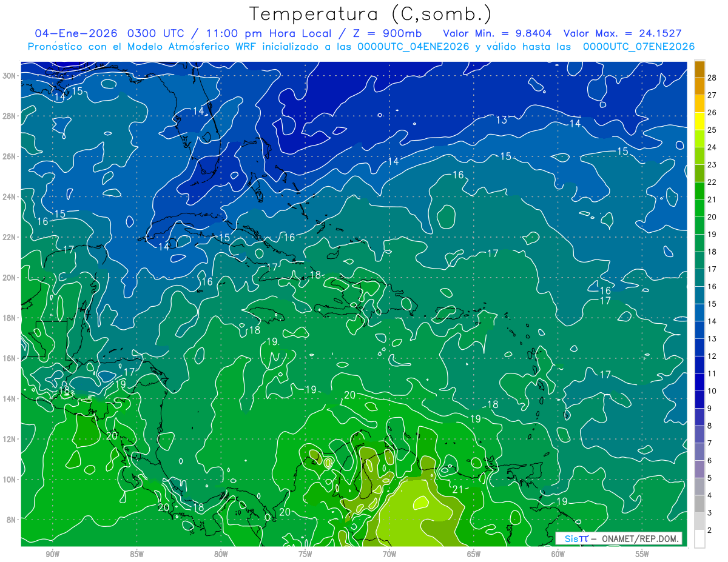Click the lime color band between 24 and 25

(x=700, y=138)
